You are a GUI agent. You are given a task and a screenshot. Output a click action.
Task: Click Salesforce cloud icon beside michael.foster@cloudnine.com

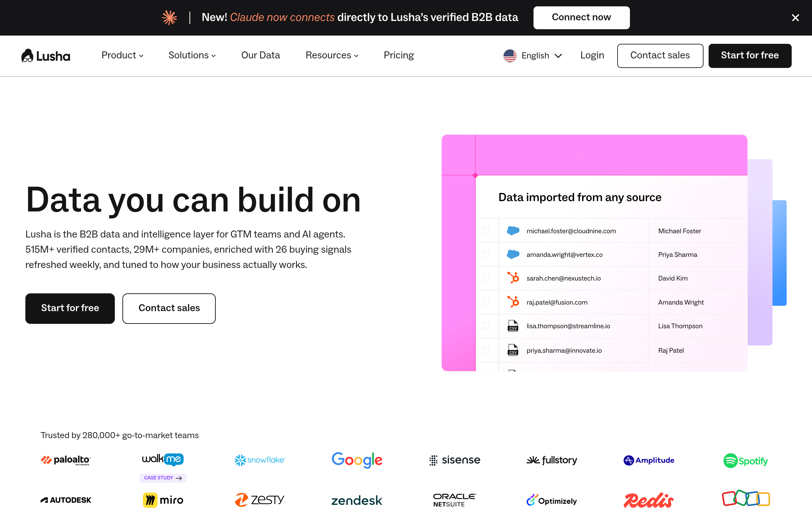tap(513, 231)
